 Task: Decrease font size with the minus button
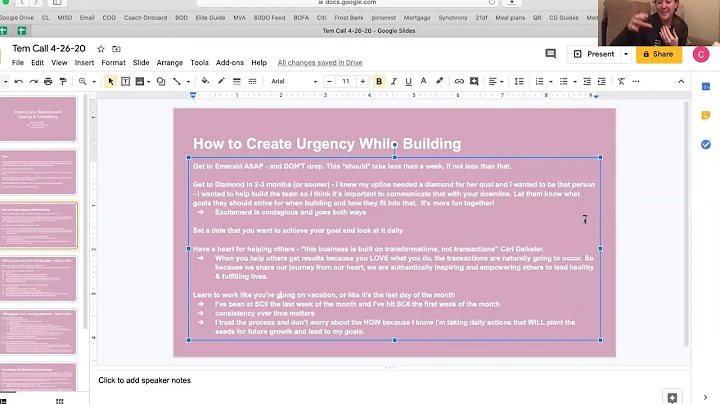pyautogui.click(x=329, y=81)
